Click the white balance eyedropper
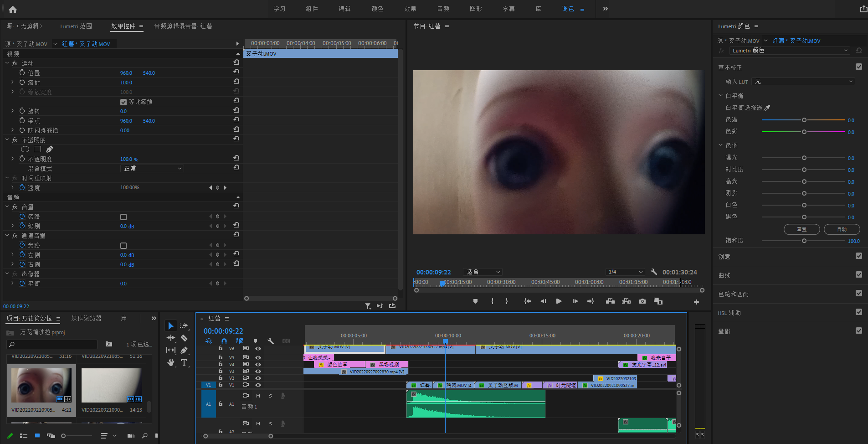 [x=767, y=108]
